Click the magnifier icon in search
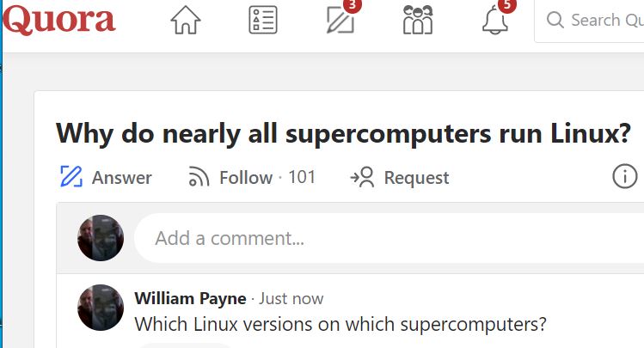644x348 pixels. pyautogui.click(x=555, y=20)
